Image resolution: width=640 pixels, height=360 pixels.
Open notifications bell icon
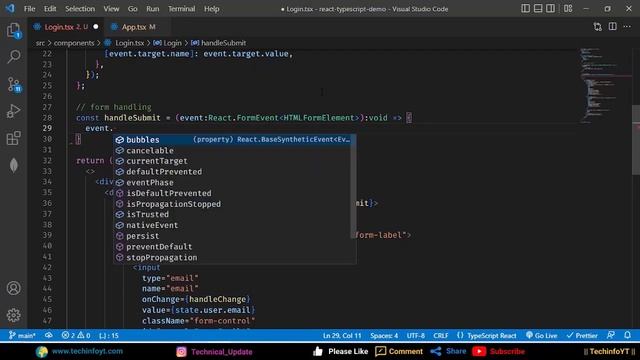pos(627,336)
